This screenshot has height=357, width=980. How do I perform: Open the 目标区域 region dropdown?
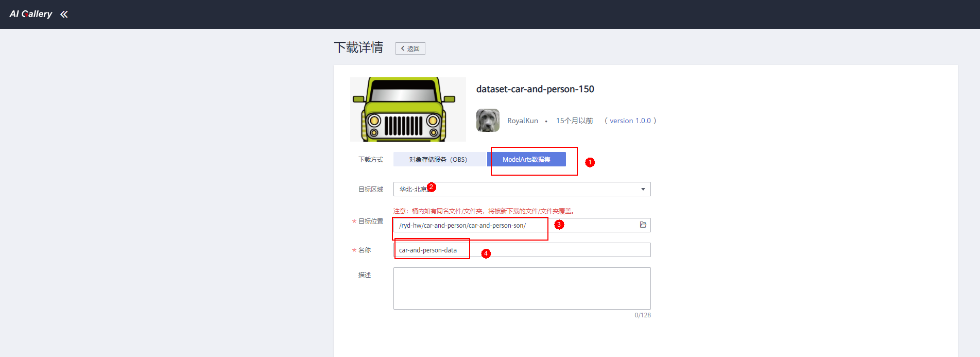522,189
